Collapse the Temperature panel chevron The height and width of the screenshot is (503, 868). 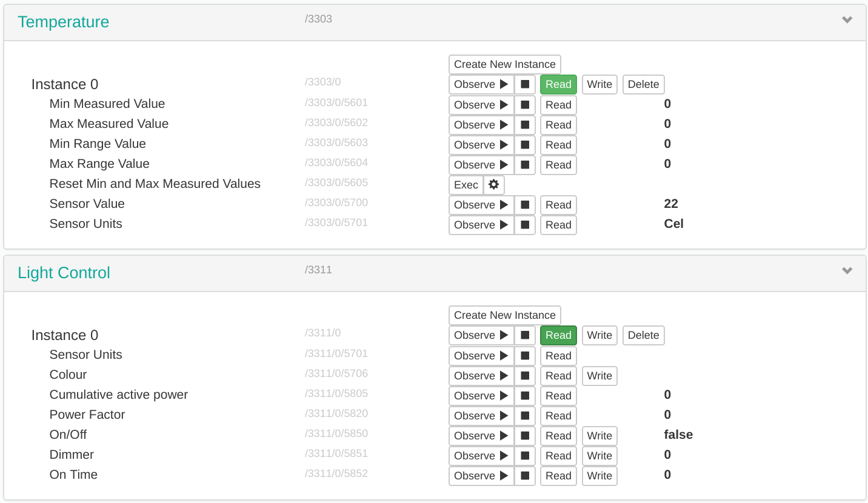[x=847, y=20]
